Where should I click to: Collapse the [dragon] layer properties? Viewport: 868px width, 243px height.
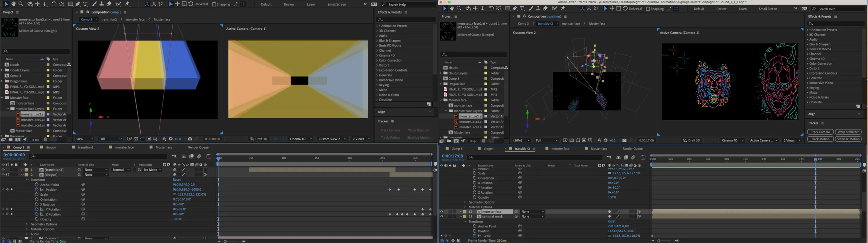(22, 174)
